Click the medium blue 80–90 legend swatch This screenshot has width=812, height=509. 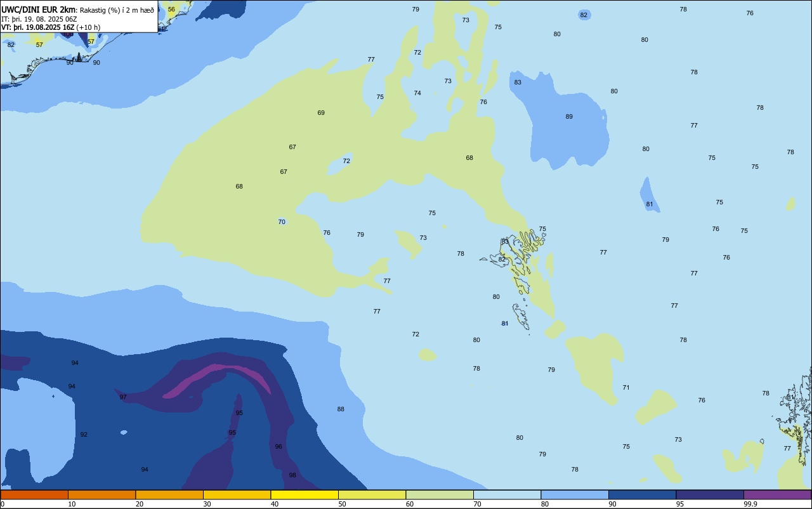click(x=575, y=495)
